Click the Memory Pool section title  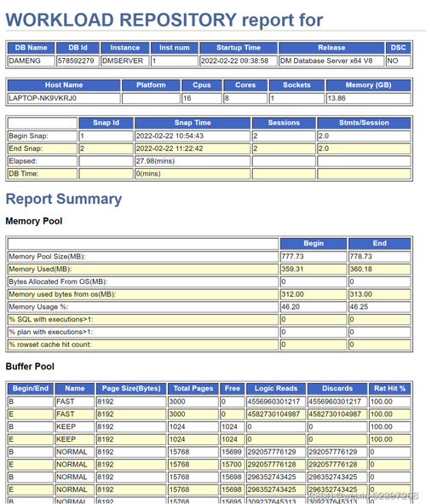34,221
